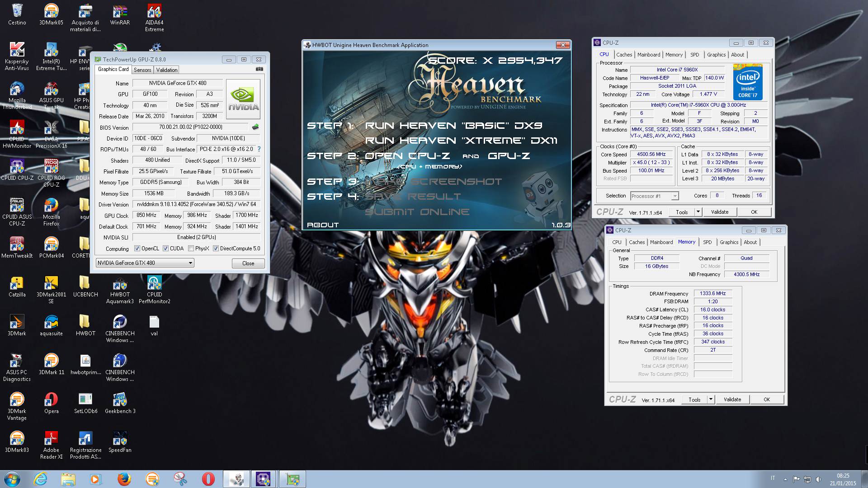Click OPEN CPU-Z link in Heaven app
868x488 pixels.
407,156
